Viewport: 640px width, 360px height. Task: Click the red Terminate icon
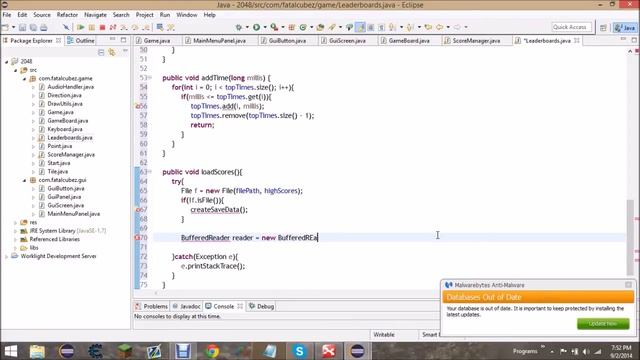(102, 27)
